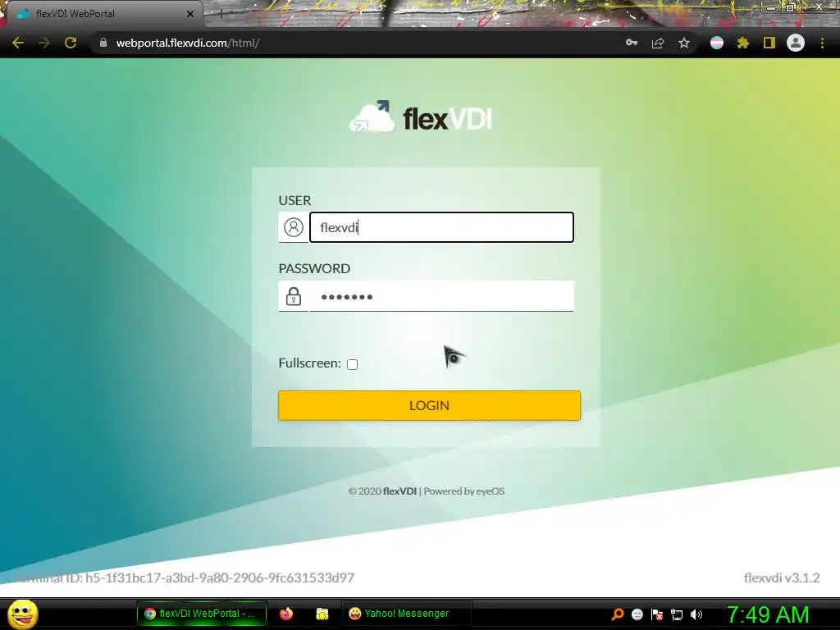The width and height of the screenshot is (840, 630).
Task: Click the padlock icon beside PASSWORD field
Action: coord(294,295)
